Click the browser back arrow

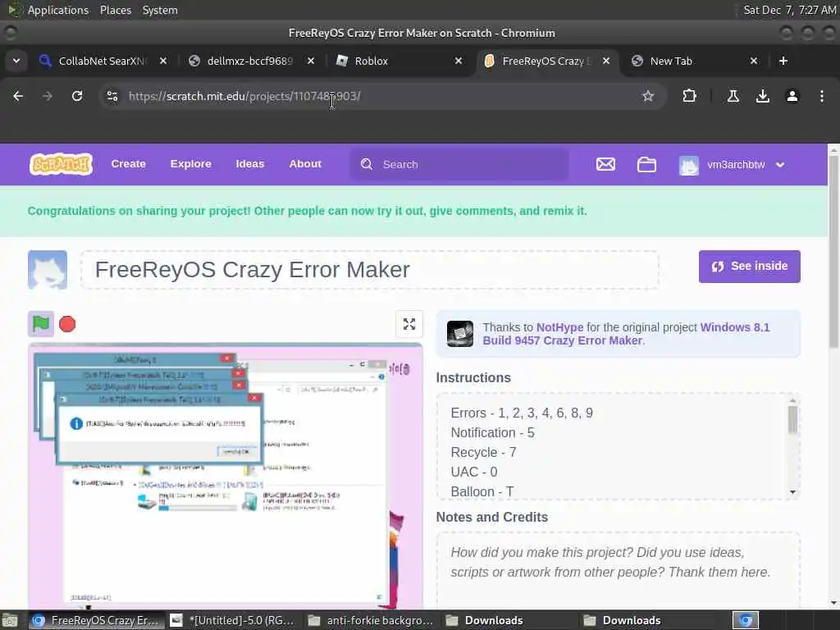click(x=18, y=96)
